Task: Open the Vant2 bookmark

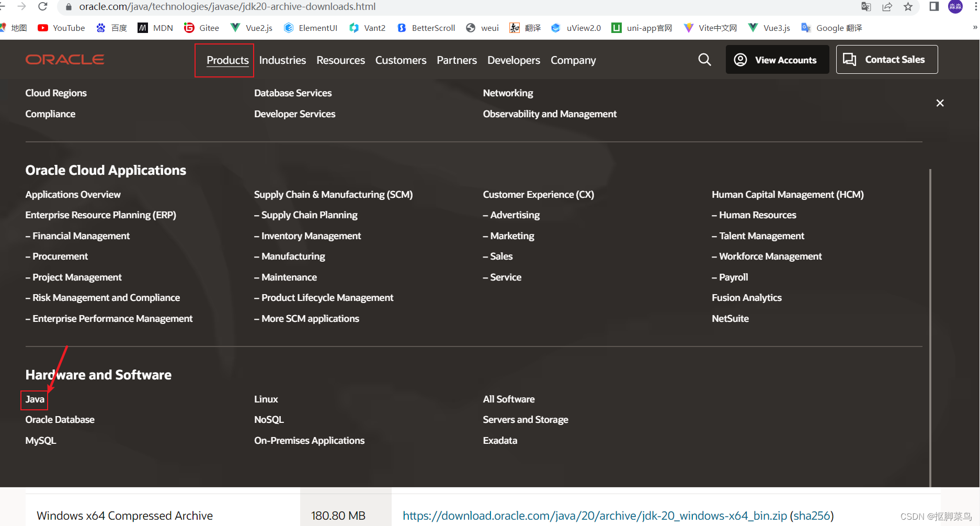Action: 368,28
